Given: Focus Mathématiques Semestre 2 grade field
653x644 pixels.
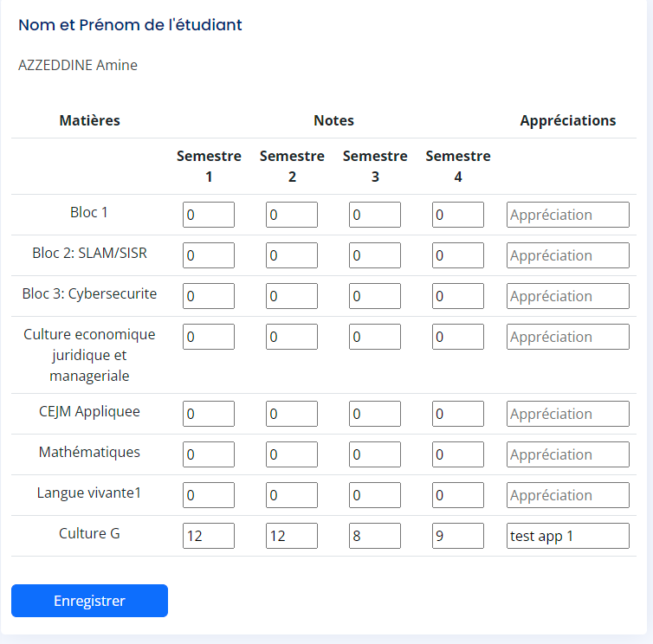Looking at the screenshot, I should pyautogui.click(x=291, y=454).
